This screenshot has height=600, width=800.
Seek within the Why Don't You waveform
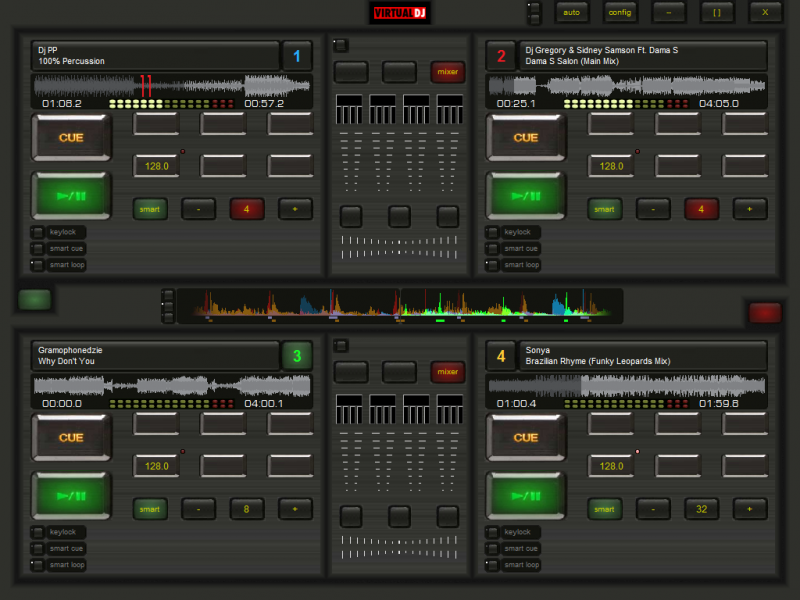point(172,386)
